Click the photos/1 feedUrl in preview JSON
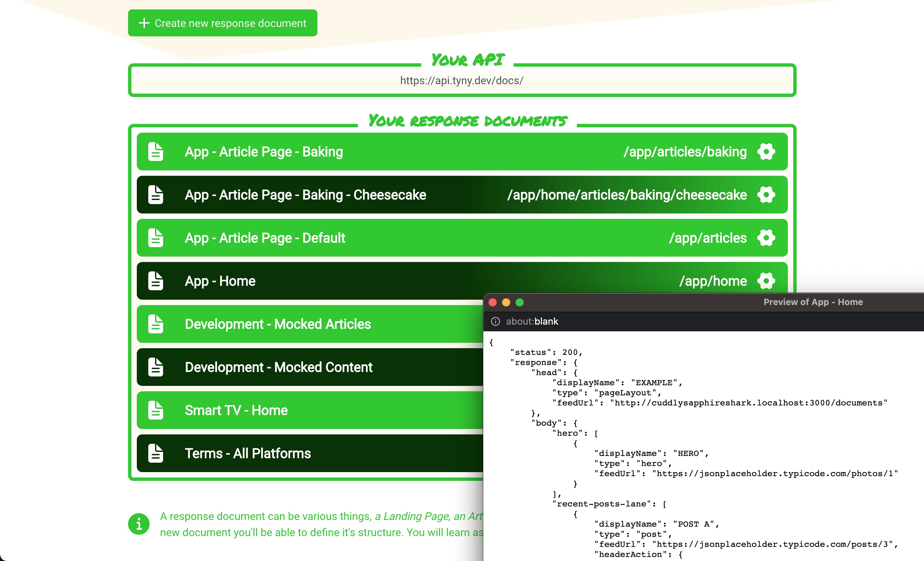The width and height of the screenshot is (924, 561). point(775,474)
